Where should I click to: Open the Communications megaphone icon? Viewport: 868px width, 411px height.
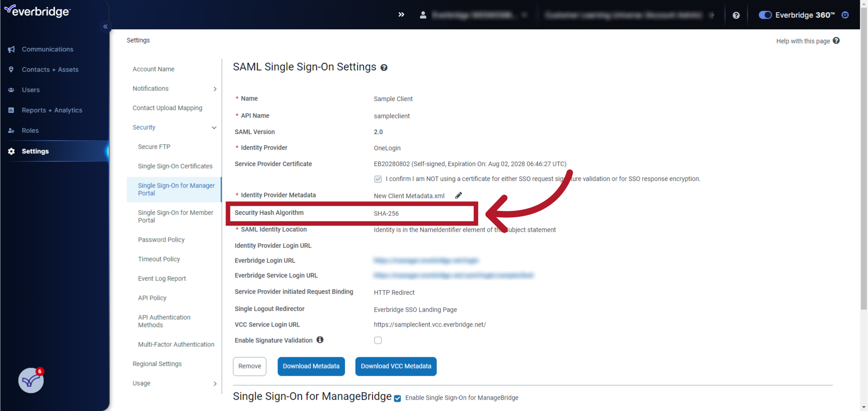tap(12, 49)
